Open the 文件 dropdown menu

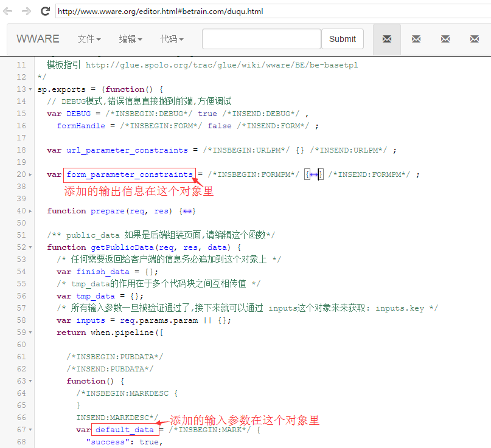point(89,39)
